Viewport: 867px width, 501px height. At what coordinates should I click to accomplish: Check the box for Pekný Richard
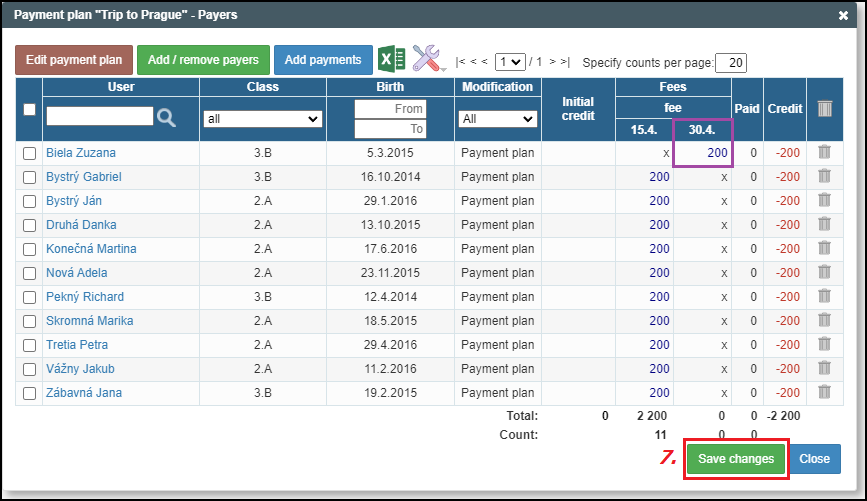click(x=29, y=297)
